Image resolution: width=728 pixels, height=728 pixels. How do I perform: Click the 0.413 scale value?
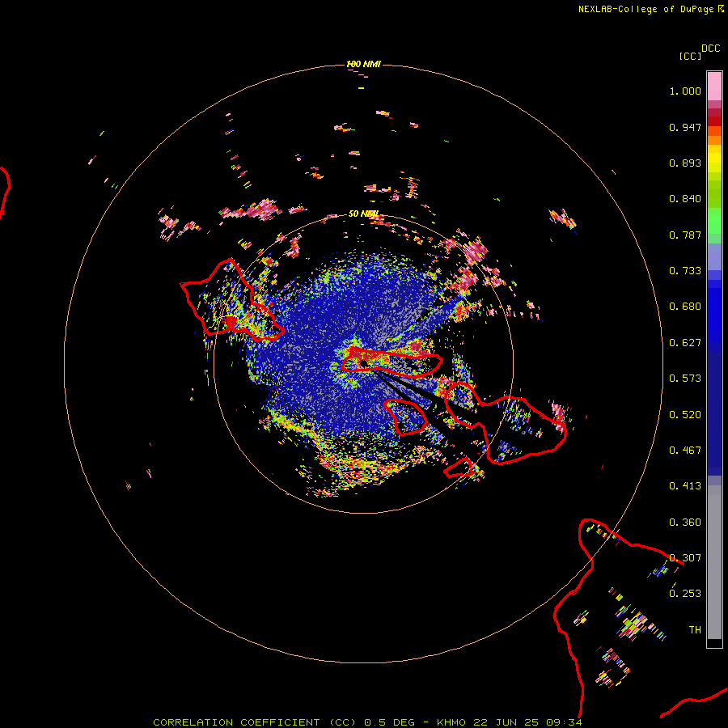(685, 486)
